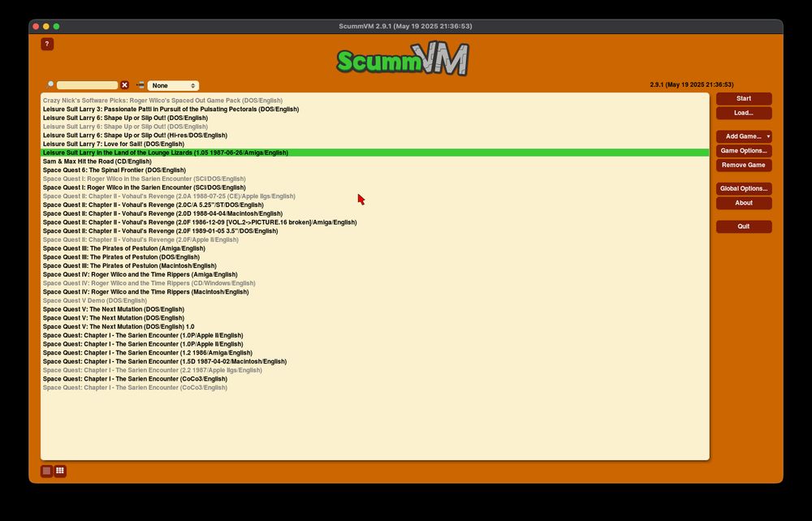The width and height of the screenshot is (812, 521).
Task: Select Space Quest II 2.0F Apple II entry
Action: pyautogui.click(x=375, y=239)
